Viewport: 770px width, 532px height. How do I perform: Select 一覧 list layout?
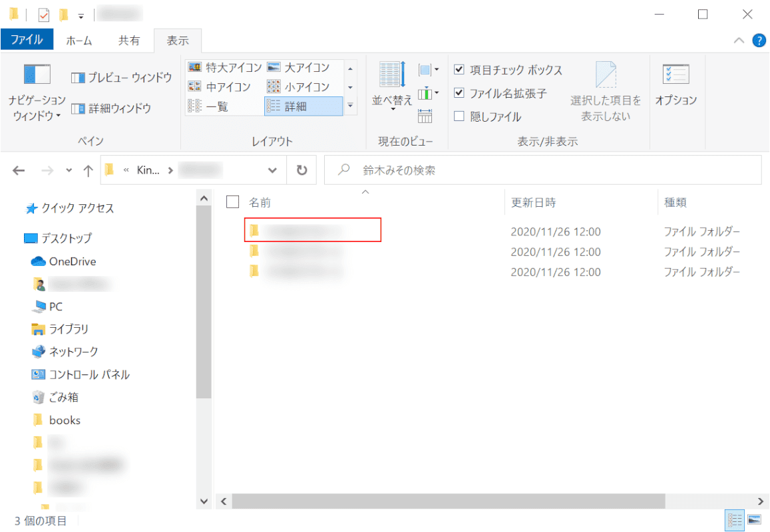pos(208,106)
